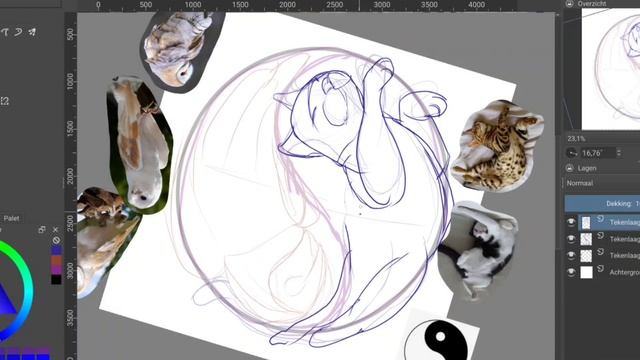Select the third Tekenlaag layer thumbnail
This screenshot has height=360, width=640.
[x=586, y=256]
